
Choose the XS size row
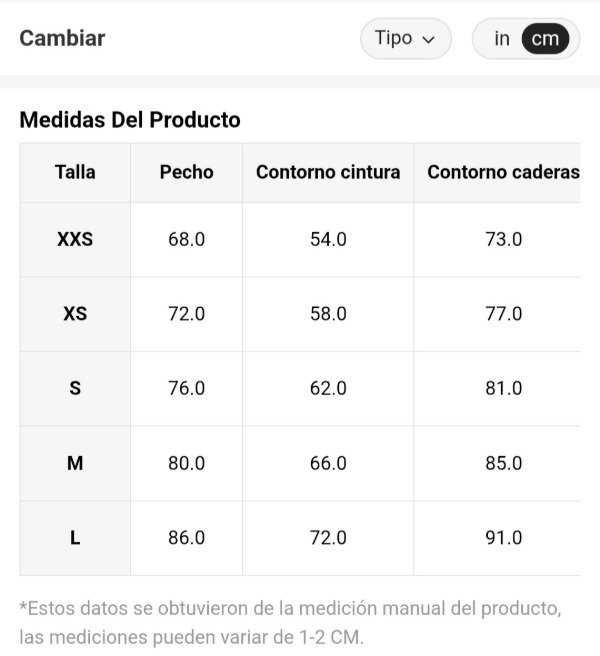point(75,314)
